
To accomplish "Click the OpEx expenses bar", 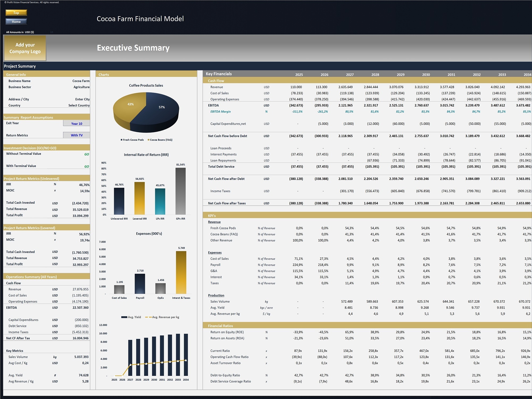I will click(x=161, y=288).
